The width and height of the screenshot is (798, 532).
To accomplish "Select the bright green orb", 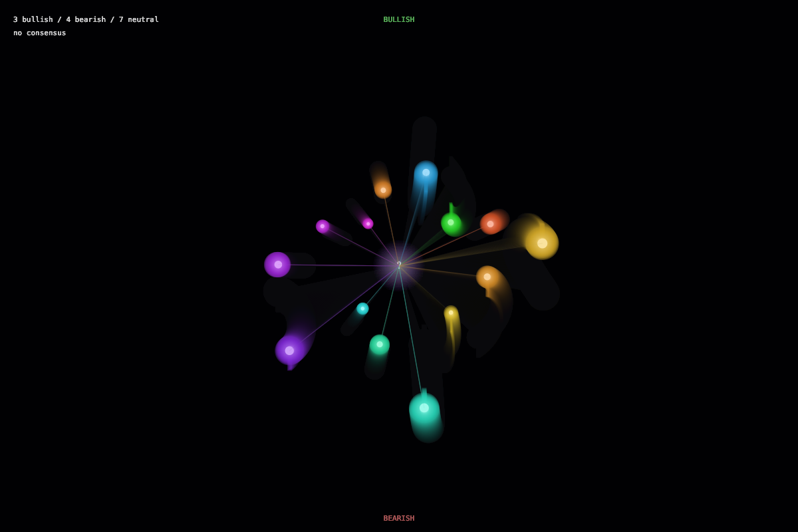I will [451, 223].
